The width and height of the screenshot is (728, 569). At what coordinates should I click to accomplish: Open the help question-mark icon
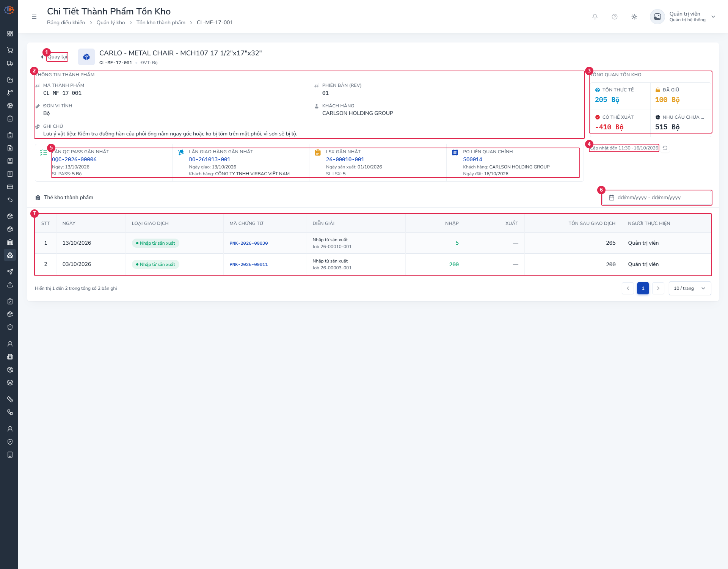click(x=615, y=17)
